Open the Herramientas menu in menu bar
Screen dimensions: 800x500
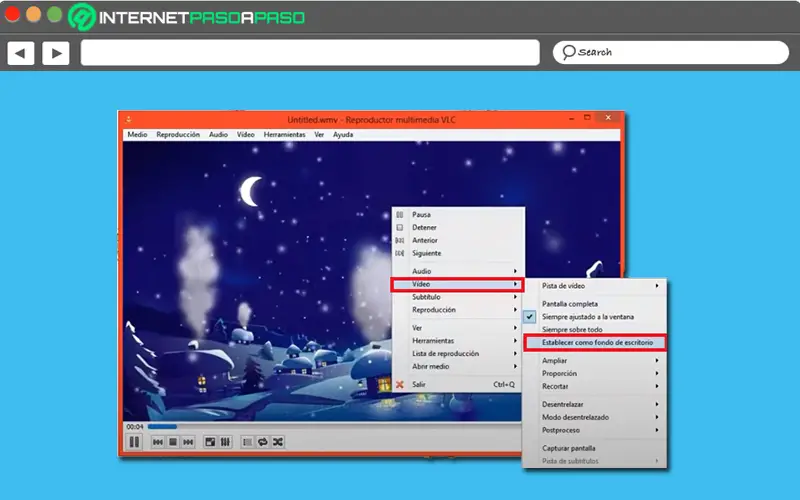coord(284,135)
